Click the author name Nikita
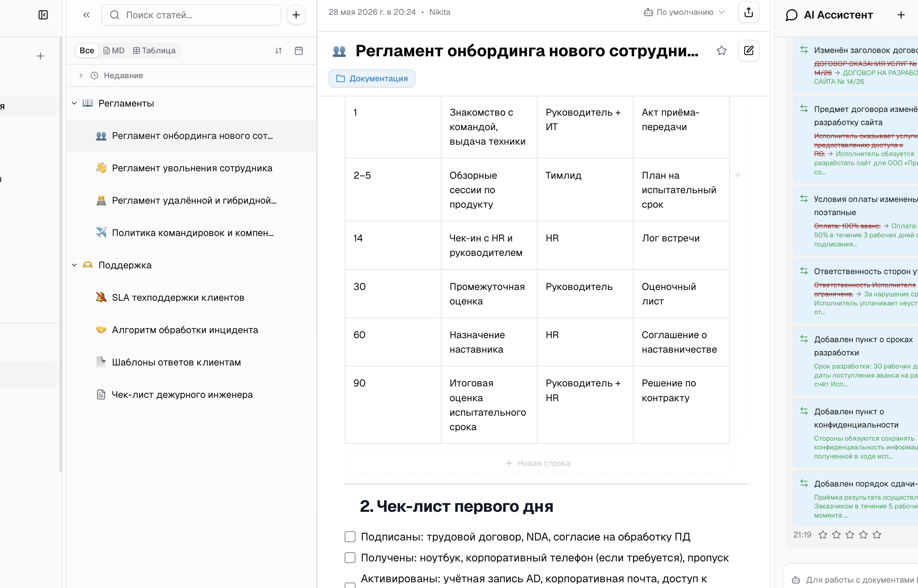Viewport: 918px width, 588px height. [439, 12]
